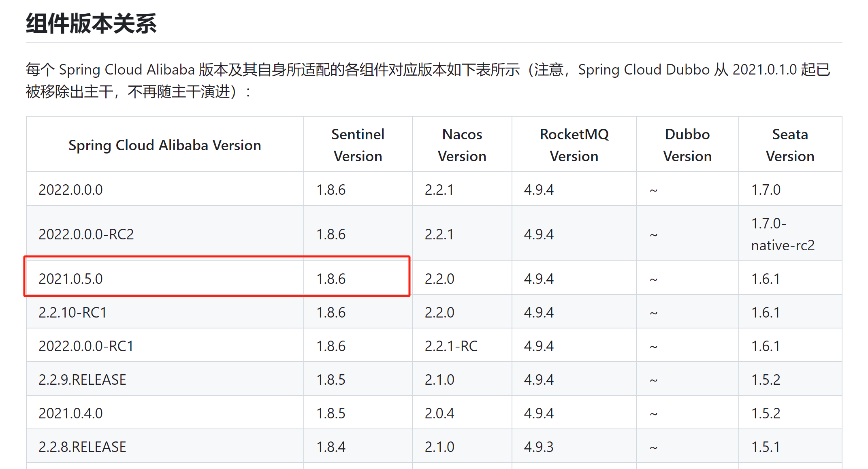The height and width of the screenshot is (469, 868).
Task: Select the 2022.0.0.0-RC1 version cell
Action: [x=165, y=345]
